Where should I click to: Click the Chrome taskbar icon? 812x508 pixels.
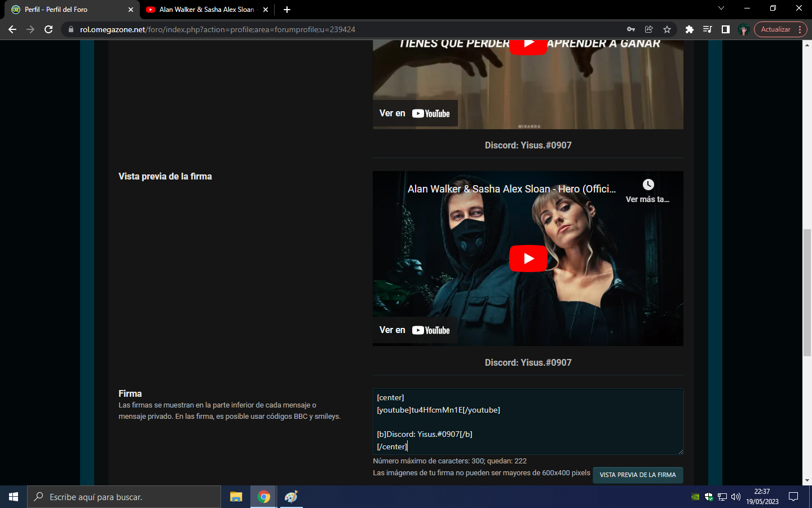pyautogui.click(x=263, y=497)
